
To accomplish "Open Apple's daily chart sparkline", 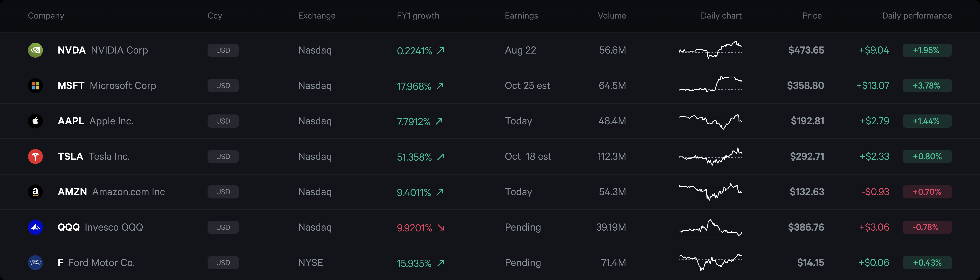I will pyautogui.click(x=710, y=121).
